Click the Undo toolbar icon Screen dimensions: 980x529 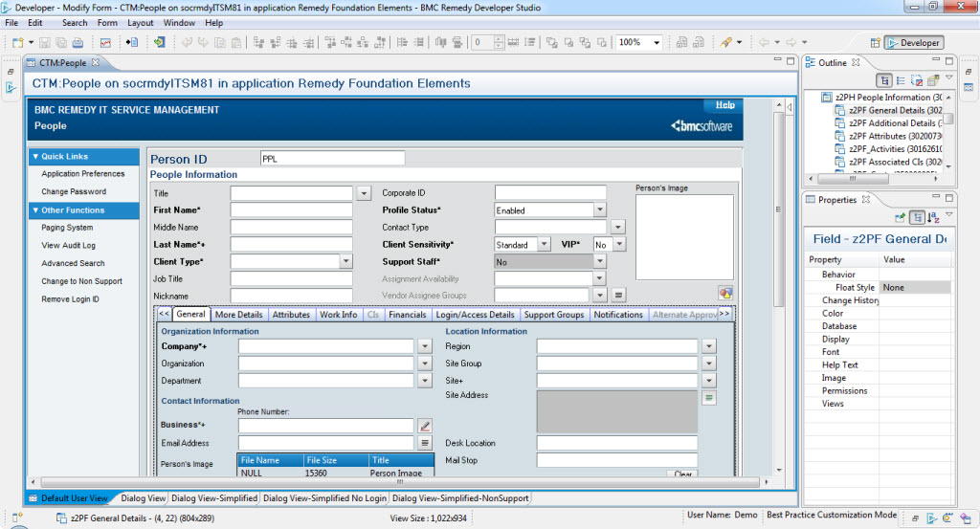(x=187, y=42)
